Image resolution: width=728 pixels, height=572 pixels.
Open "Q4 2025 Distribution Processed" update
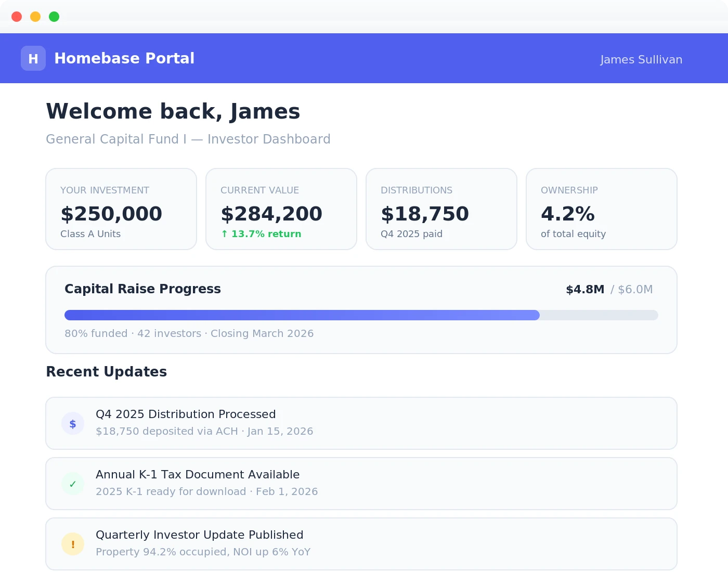pyautogui.click(x=361, y=423)
